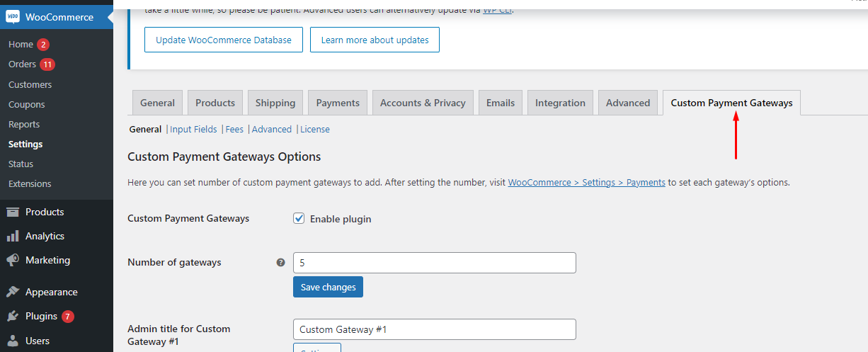
Task: Follow the WooCommerce > Settings > Payments link
Action: [586, 182]
